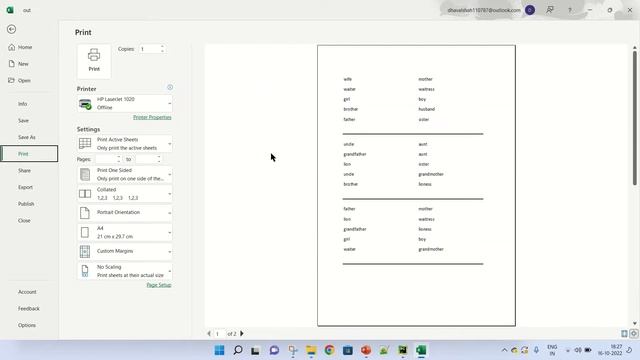Open the Home page in sidebar
Screen dimensions: 640x360
20,47
